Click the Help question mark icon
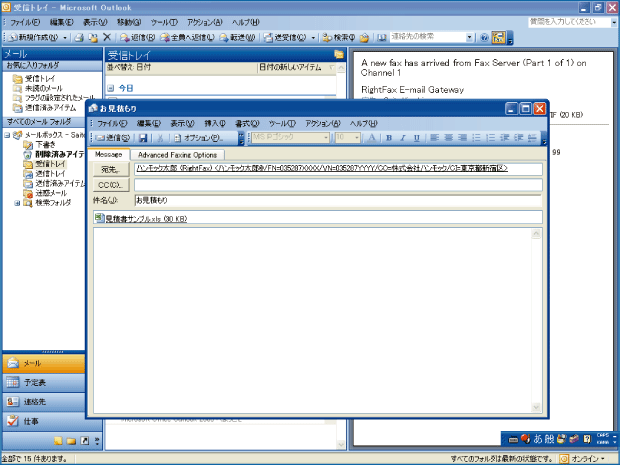The height and width of the screenshot is (465, 620). 484,38
